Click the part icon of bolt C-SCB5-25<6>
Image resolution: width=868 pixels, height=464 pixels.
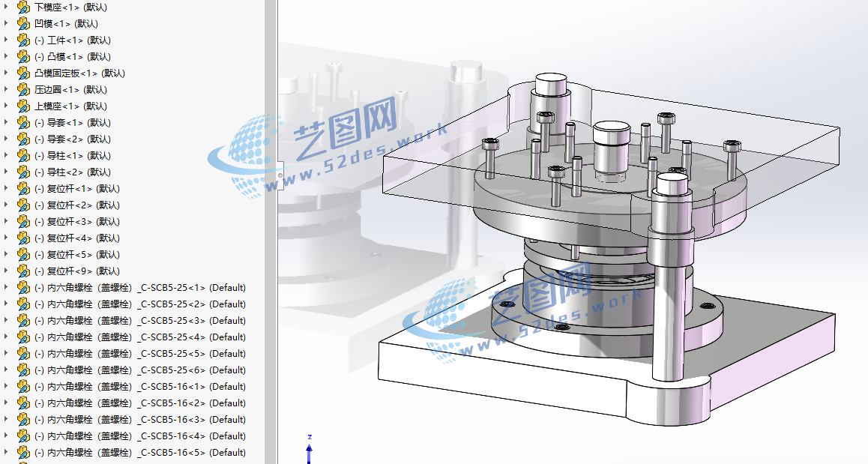pos(23,370)
